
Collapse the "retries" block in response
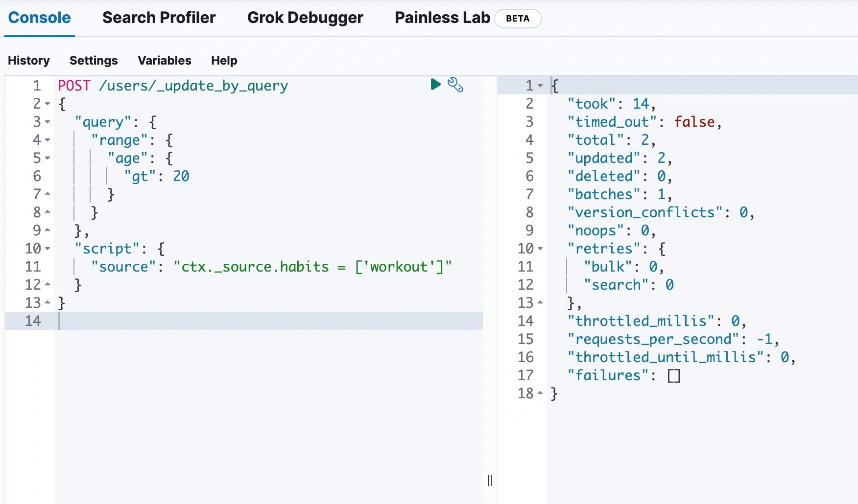(x=540, y=249)
